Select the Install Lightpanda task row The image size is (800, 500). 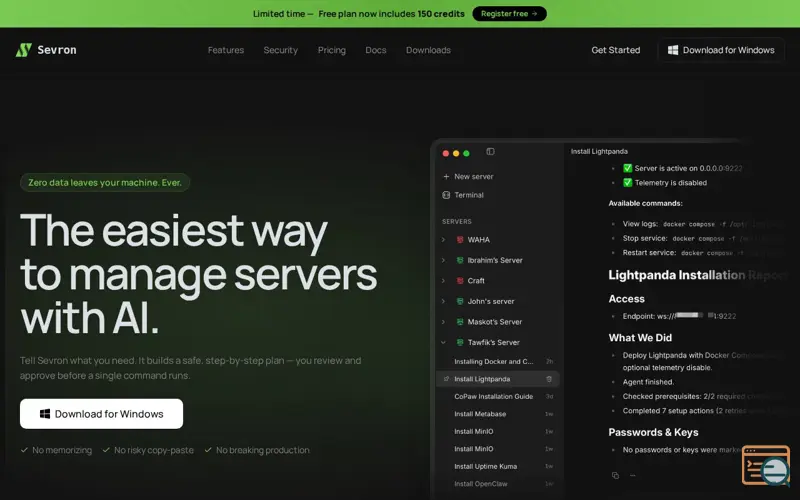(x=498, y=379)
